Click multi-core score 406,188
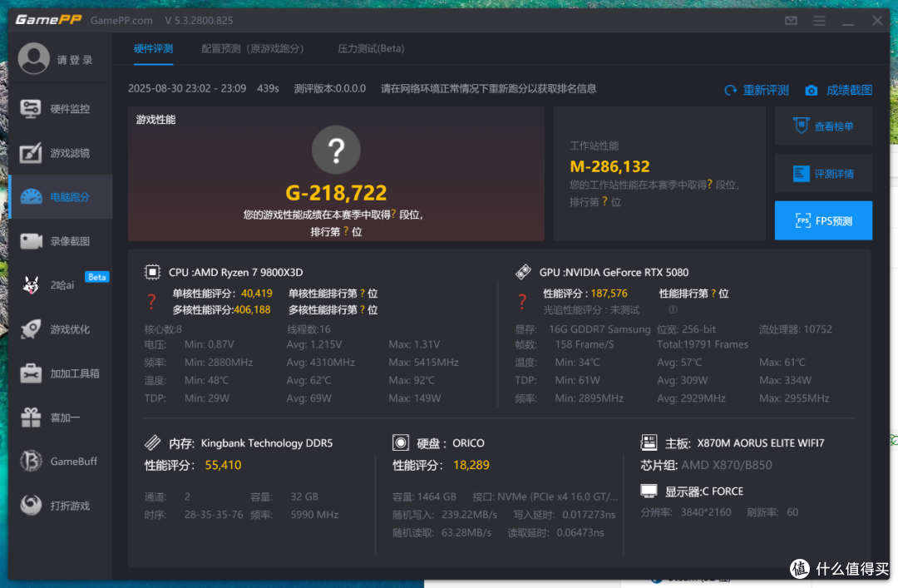This screenshot has height=588, width=898. point(252,310)
